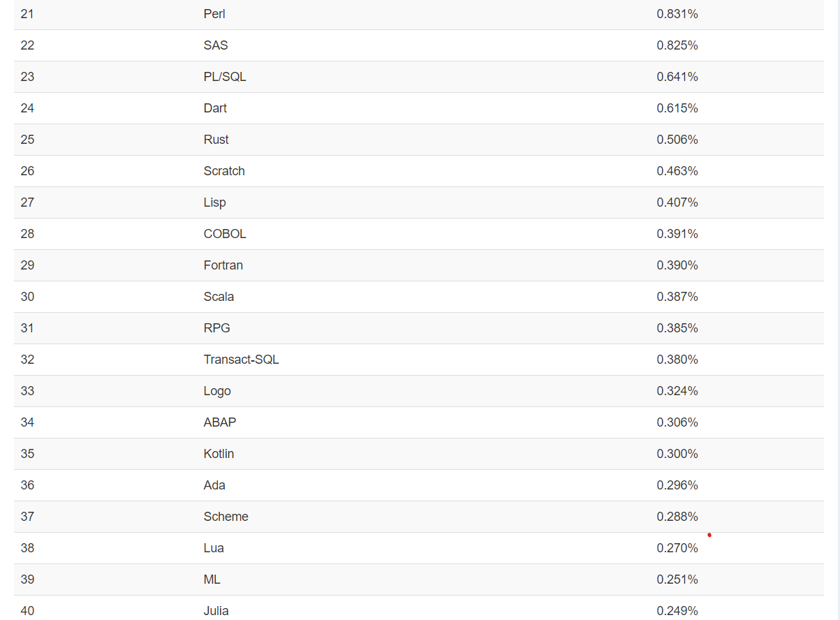Screen dimensions: 840x620
Task: Click the Fortran language cell
Action: (223, 265)
